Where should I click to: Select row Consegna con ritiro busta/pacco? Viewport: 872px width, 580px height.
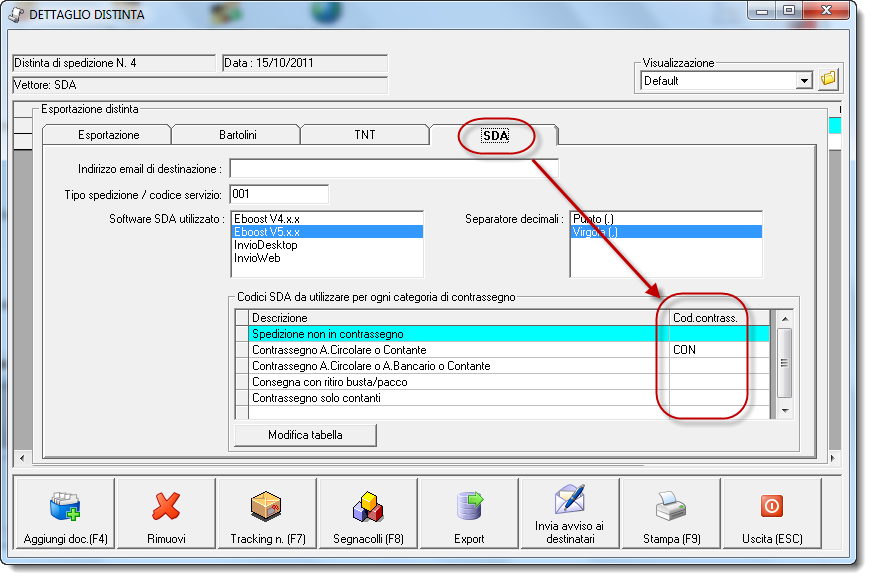coord(503,382)
